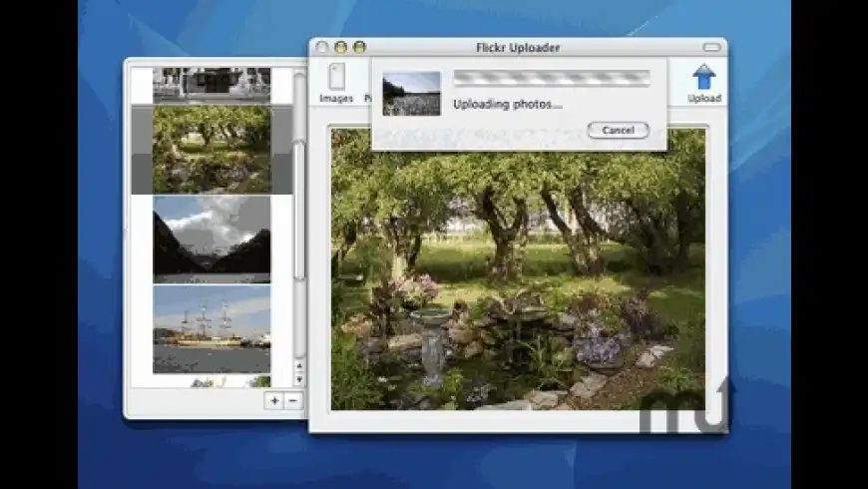
Task: Click the plus button to add images
Action: [x=274, y=400]
